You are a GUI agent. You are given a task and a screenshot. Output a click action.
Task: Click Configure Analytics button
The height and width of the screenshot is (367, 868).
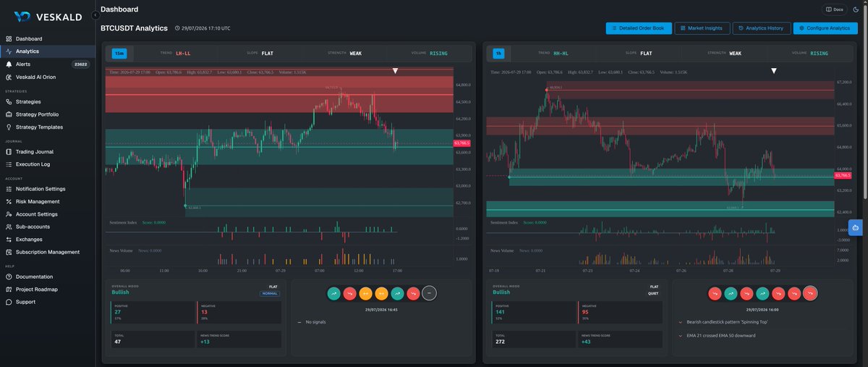(825, 28)
